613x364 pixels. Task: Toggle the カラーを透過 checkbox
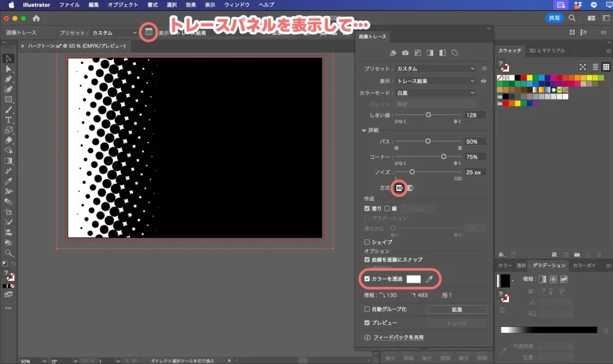pos(368,279)
